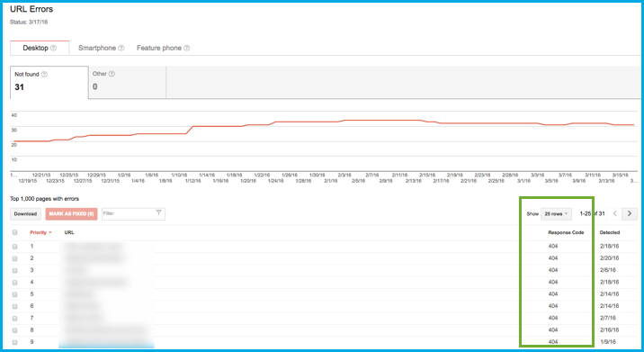The image size is (644, 352).
Task: Click the 1/12/16 point on the chart line
Action: pyautogui.click(x=192, y=127)
